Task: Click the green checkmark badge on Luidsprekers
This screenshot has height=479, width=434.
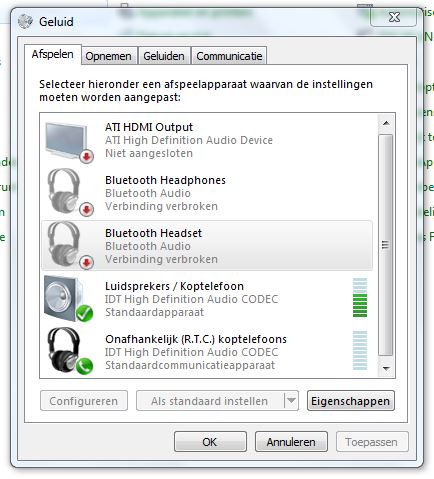Action: pos(84,313)
